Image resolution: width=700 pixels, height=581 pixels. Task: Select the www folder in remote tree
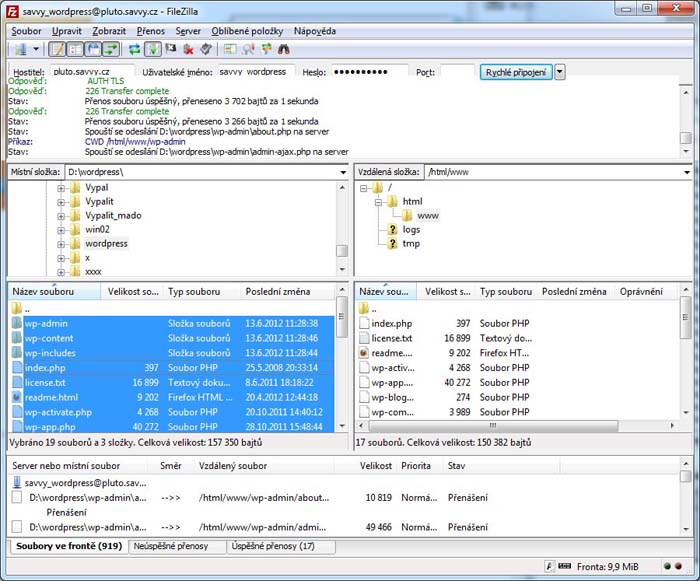click(428, 216)
